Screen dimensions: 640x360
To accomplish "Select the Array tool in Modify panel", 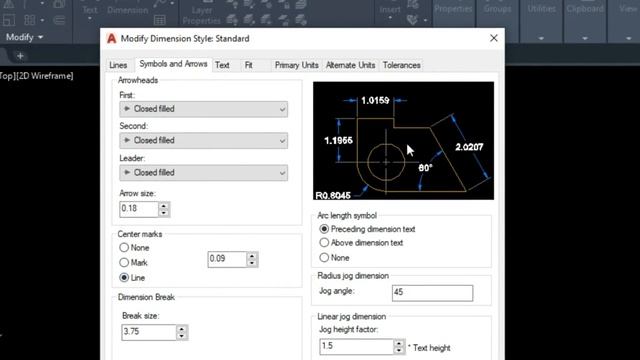I will pos(29,20).
